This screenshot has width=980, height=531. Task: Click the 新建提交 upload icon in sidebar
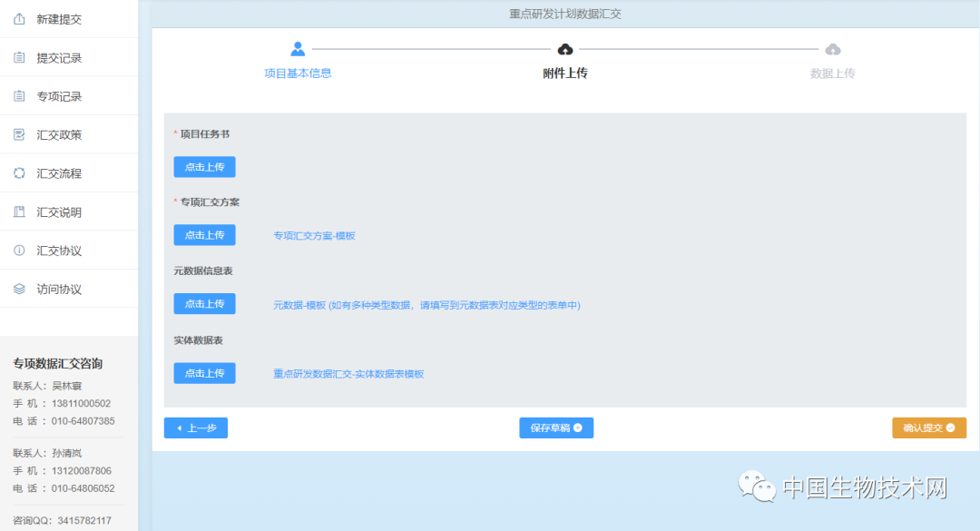pos(19,19)
